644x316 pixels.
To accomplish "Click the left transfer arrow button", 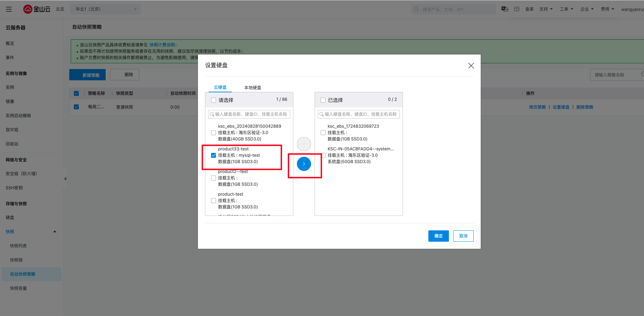I will point(304,144).
